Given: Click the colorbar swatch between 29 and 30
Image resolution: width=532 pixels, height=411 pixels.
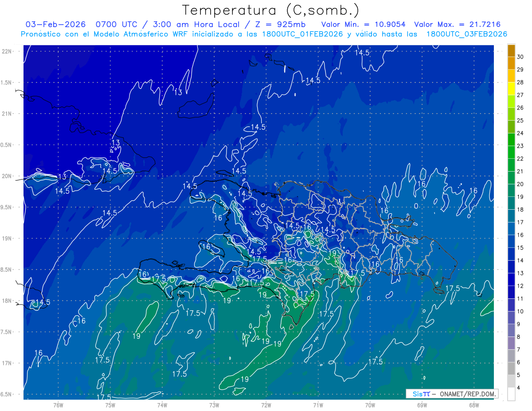Looking at the screenshot, I should [x=511, y=63].
